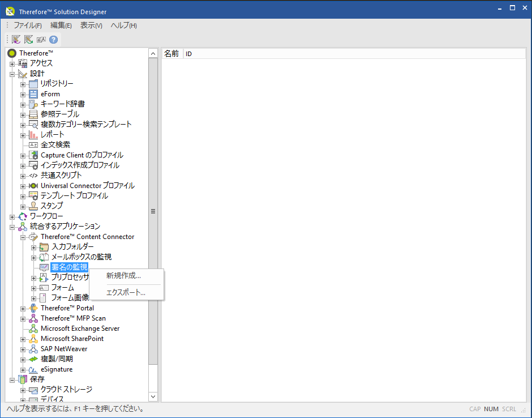Viewport: 532px width, 418px height.
Task: Click the 入力フォルダー folder icon
Action: click(44, 247)
